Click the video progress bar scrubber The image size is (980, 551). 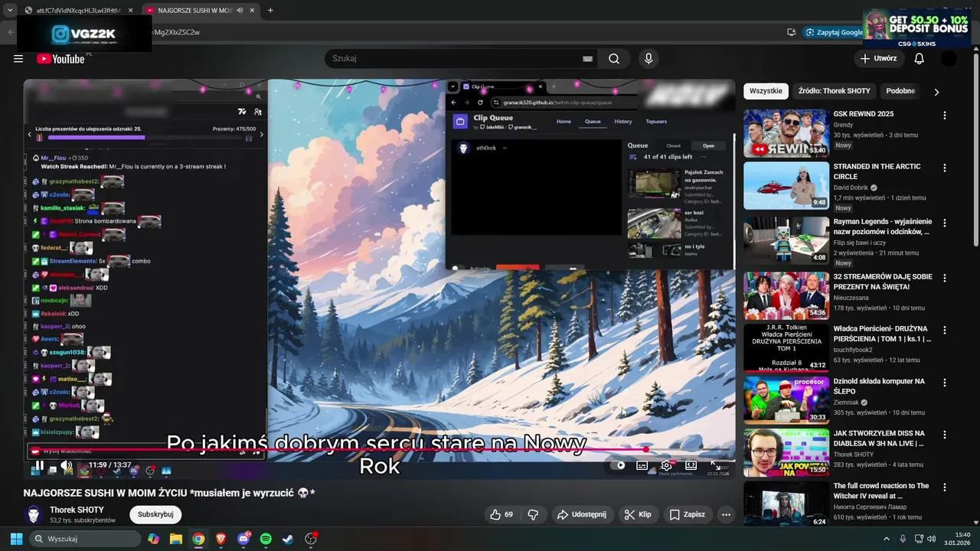[647, 450]
